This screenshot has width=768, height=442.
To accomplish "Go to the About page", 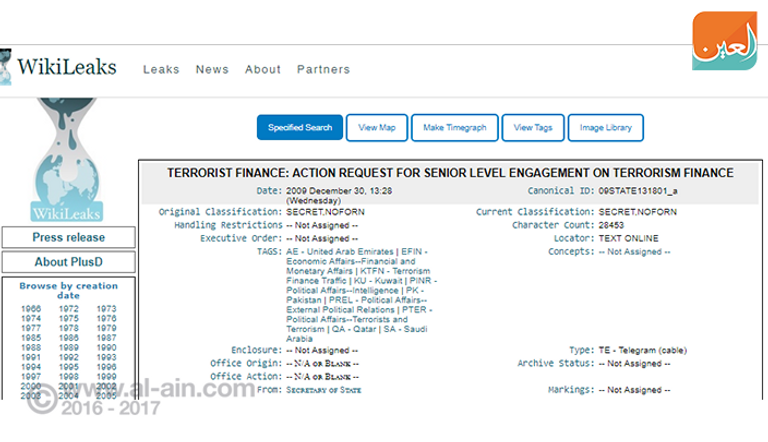I will click(263, 70).
